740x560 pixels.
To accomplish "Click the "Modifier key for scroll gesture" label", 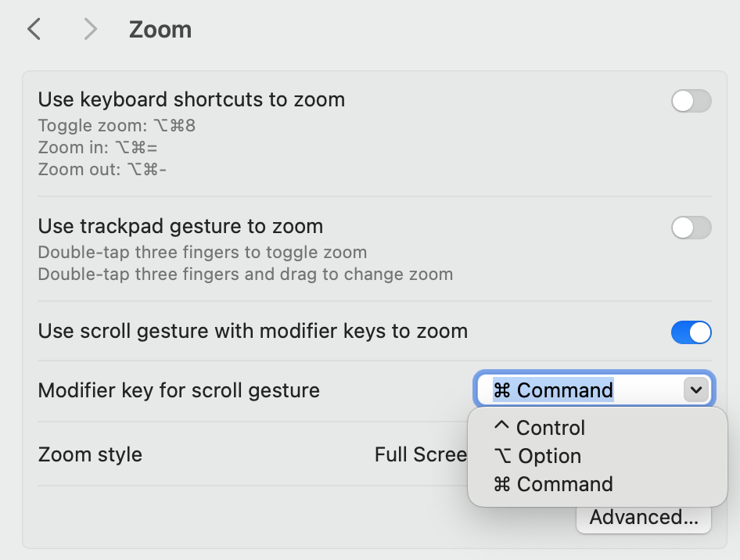I will pyautogui.click(x=179, y=390).
